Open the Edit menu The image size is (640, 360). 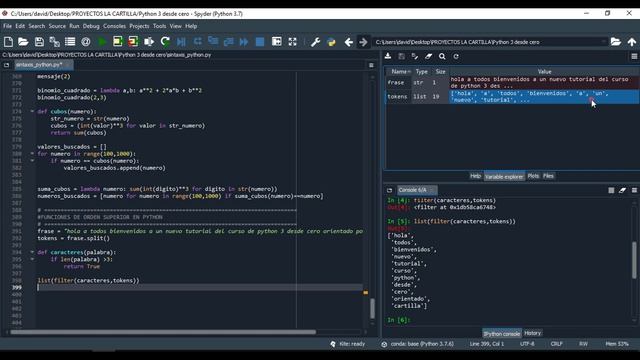pyautogui.click(x=20, y=26)
